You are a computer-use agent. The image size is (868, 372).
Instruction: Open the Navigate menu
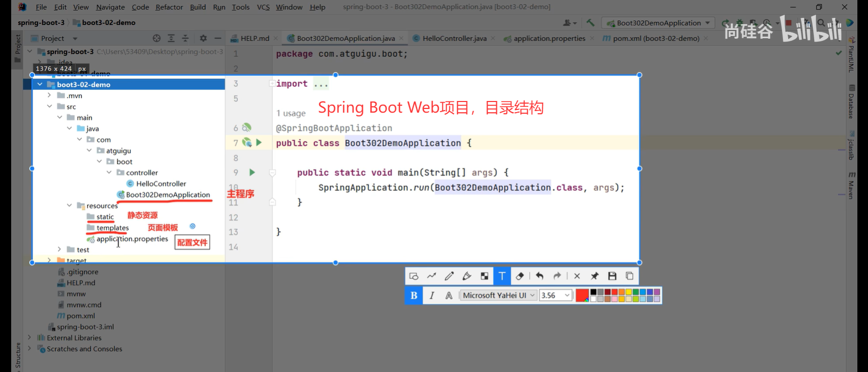pos(110,7)
